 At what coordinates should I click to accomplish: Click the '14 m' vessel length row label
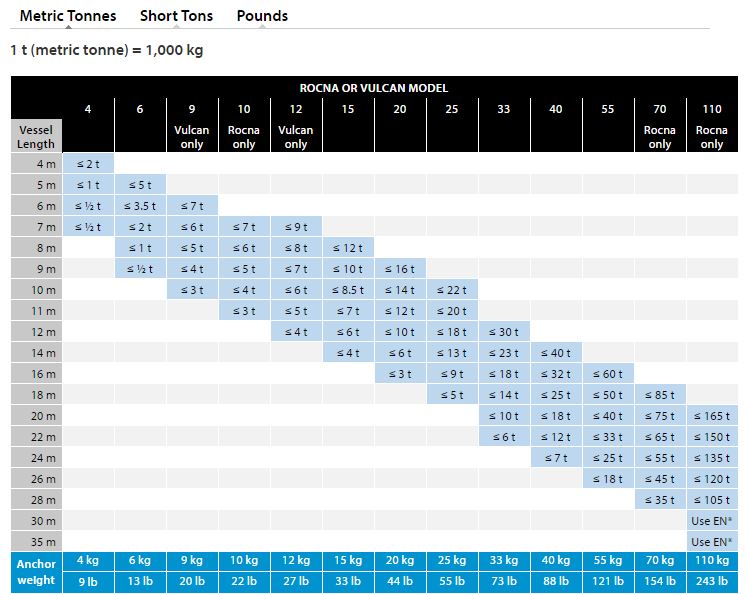tap(36, 353)
